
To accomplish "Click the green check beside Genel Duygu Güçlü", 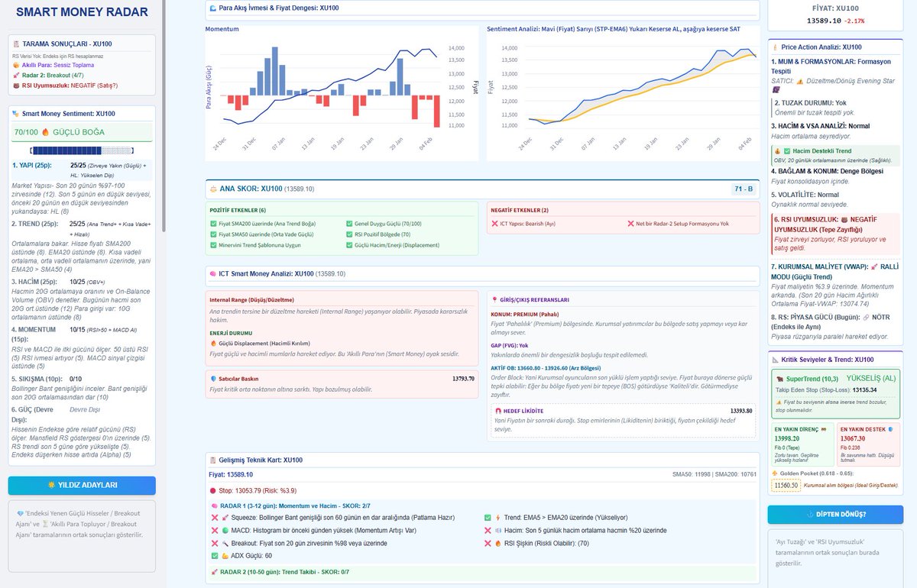I will pyautogui.click(x=350, y=223).
